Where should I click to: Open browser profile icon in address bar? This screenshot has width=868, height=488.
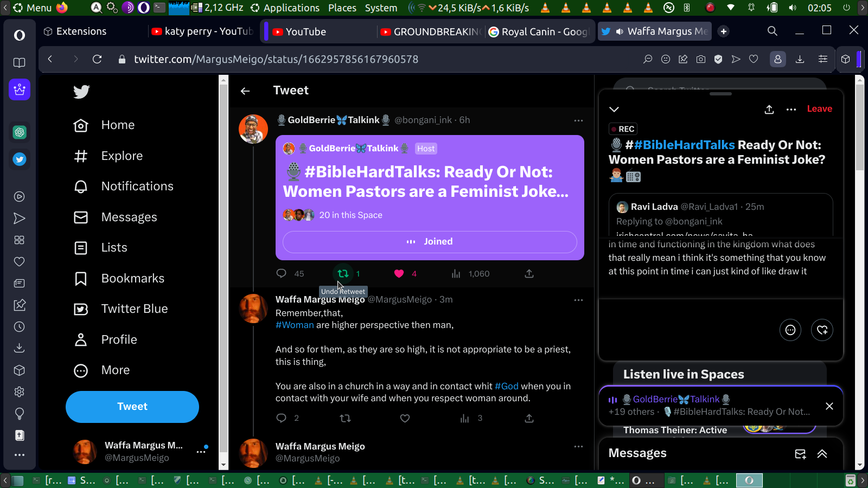pyautogui.click(x=778, y=59)
